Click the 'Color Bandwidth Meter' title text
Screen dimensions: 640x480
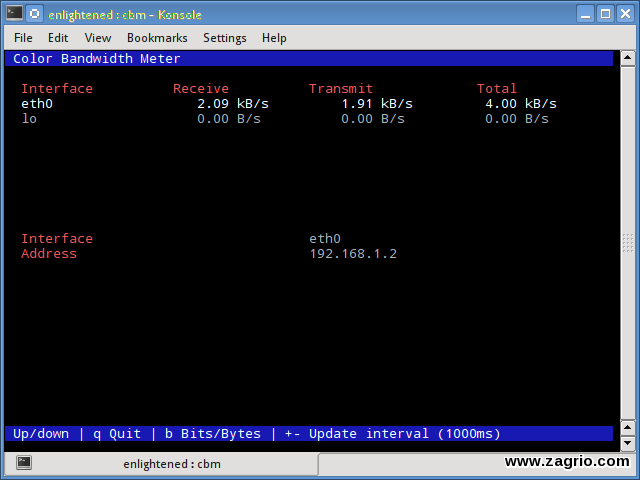97,59
